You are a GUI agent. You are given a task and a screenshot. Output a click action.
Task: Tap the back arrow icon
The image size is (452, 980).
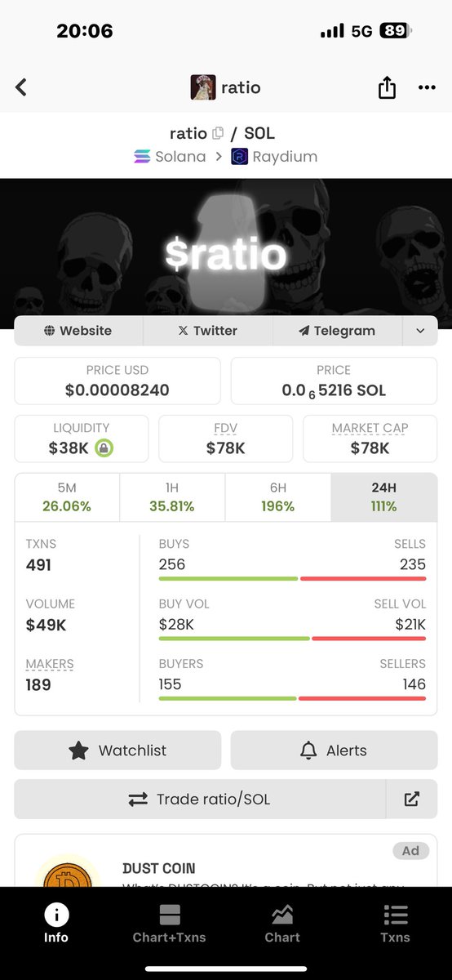pos(21,87)
